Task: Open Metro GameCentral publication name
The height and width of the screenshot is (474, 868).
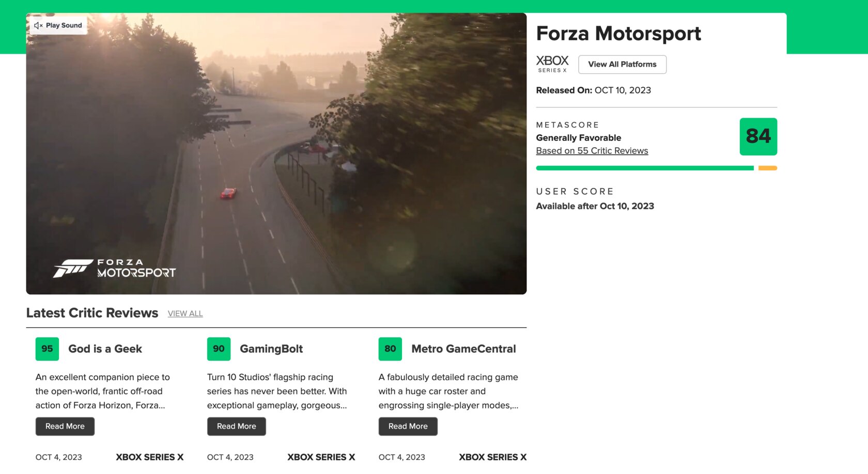Action: click(x=463, y=349)
